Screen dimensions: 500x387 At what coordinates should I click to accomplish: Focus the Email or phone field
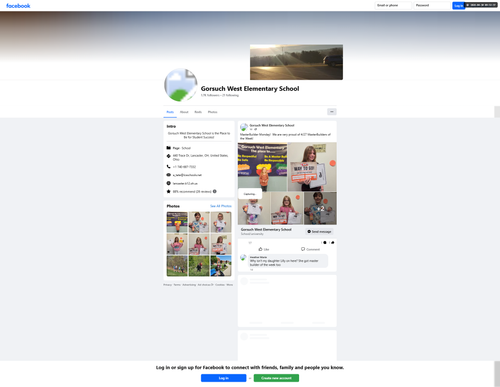click(393, 5)
